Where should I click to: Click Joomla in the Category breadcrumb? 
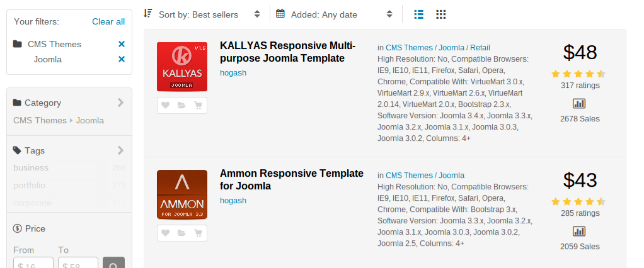(x=90, y=121)
